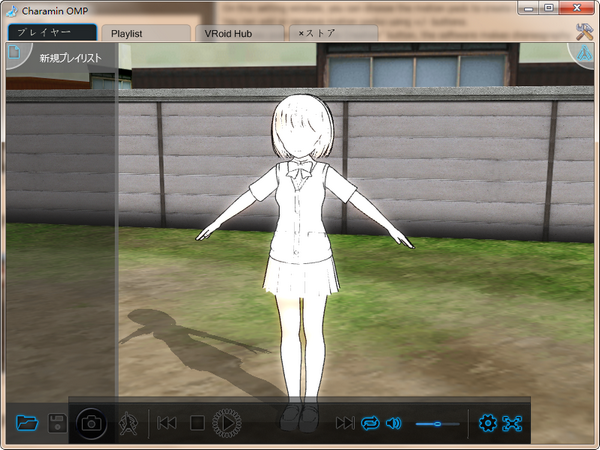Toggle fullscreen mode icon
This screenshot has width=600, height=450.
tap(513, 423)
